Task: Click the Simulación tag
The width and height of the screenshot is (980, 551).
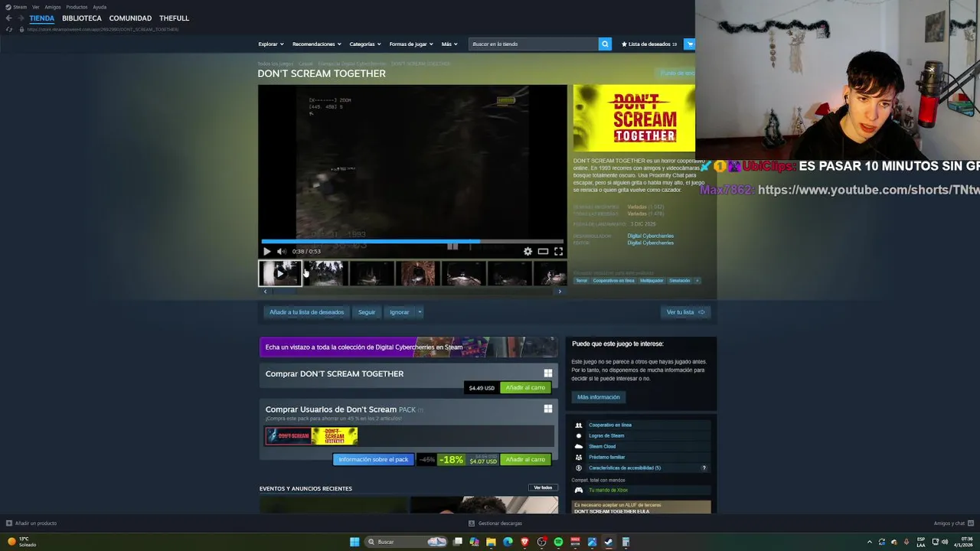Action: 679,281
